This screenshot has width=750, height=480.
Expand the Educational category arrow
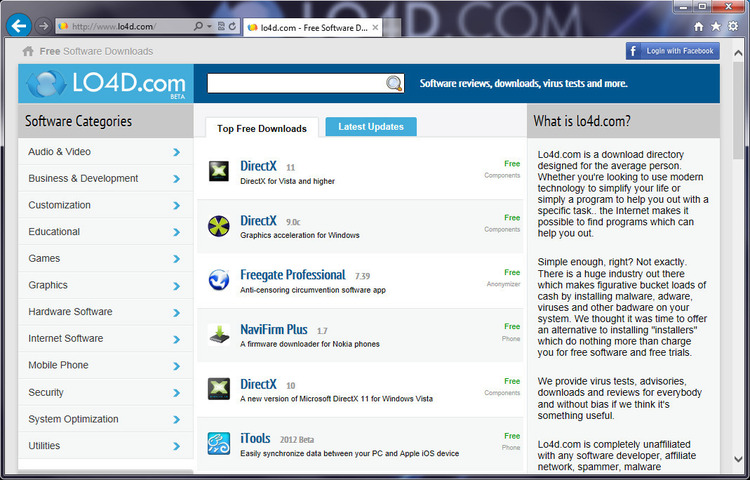point(176,232)
